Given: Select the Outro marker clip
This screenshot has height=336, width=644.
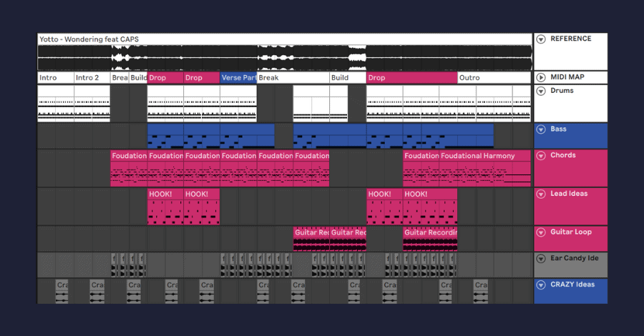Looking at the screenshot, I should coord(494,77).
